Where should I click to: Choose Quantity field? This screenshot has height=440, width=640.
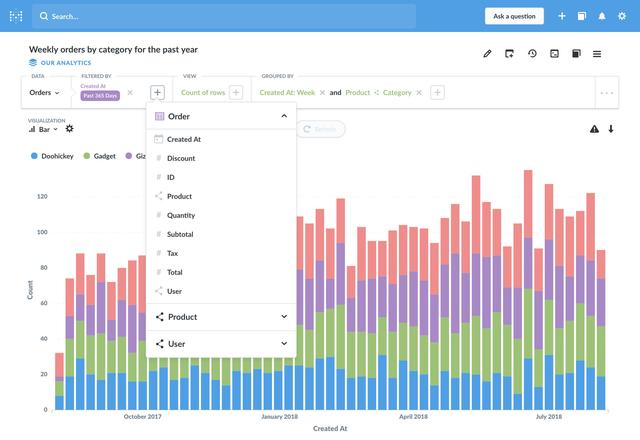click(221, 215)
